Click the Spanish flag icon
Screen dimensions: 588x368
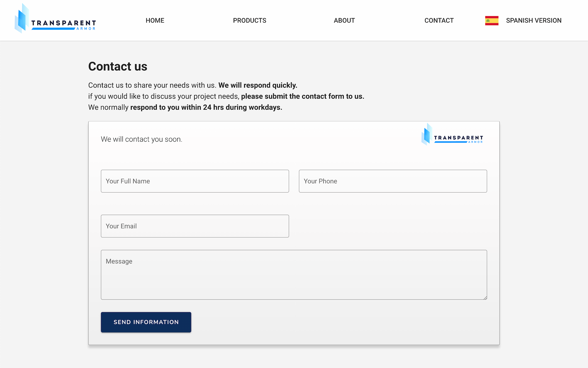(x=492, y=21)
